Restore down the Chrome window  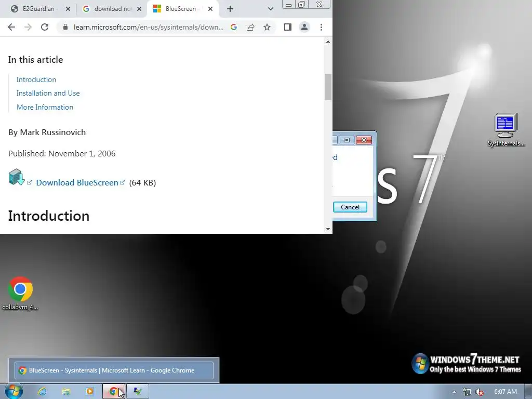pyautogui.click(x=301, y=4)
